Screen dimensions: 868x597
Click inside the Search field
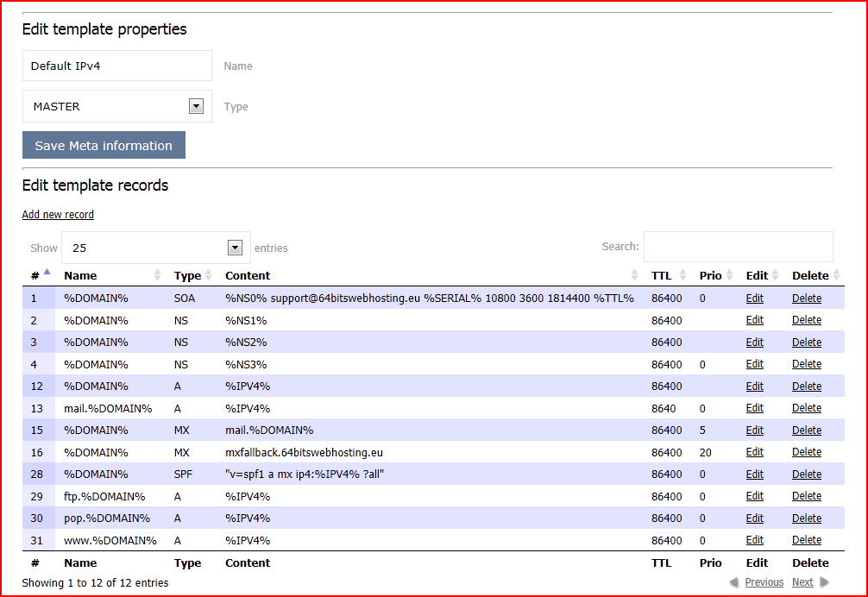pyautogui.click(x=738, y=247)
